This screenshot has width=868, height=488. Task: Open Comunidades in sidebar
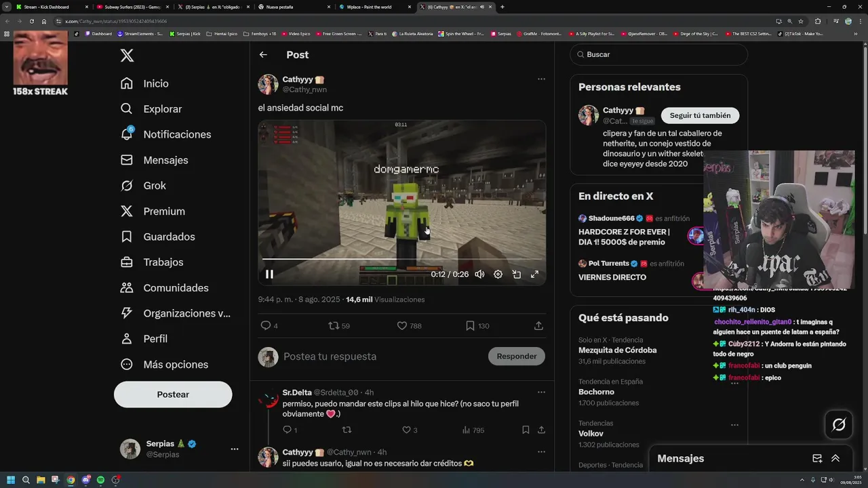tap(164, 288)
